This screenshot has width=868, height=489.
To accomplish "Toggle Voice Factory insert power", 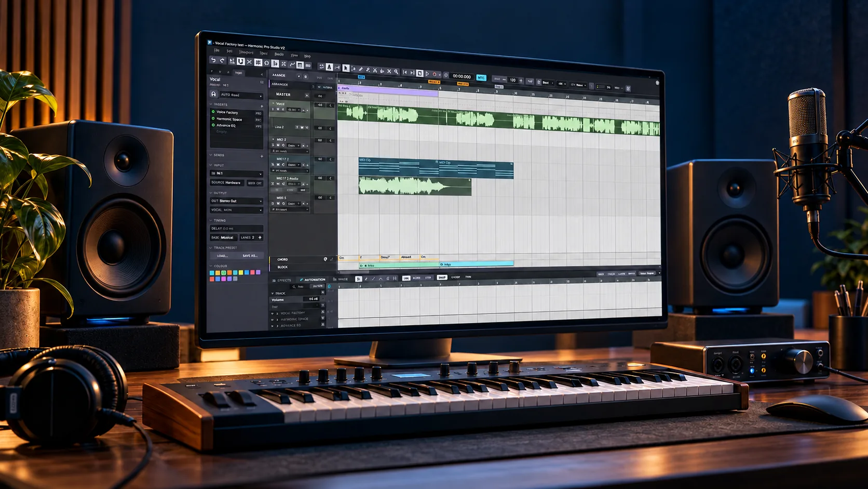I will pyautogui.click(x=213, y=112).
